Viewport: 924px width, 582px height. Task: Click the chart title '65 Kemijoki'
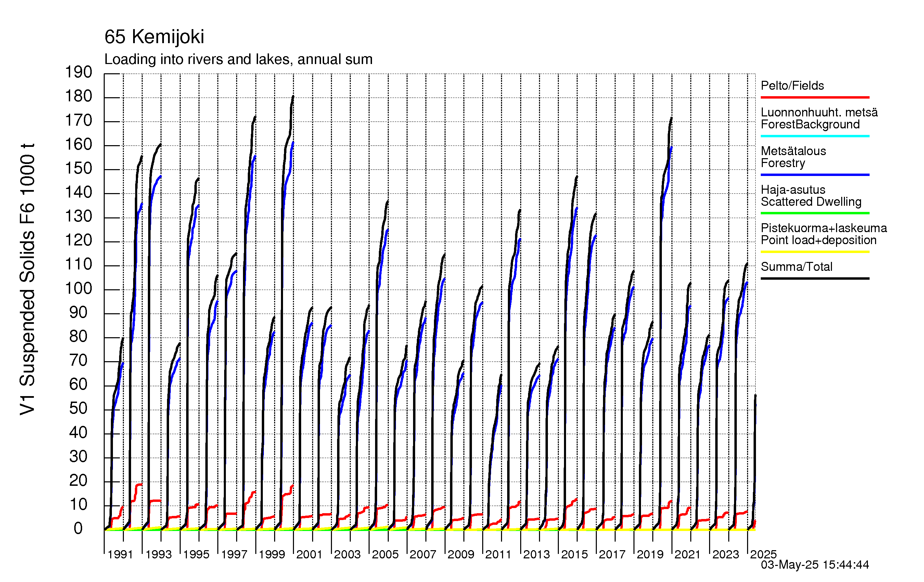154,37
